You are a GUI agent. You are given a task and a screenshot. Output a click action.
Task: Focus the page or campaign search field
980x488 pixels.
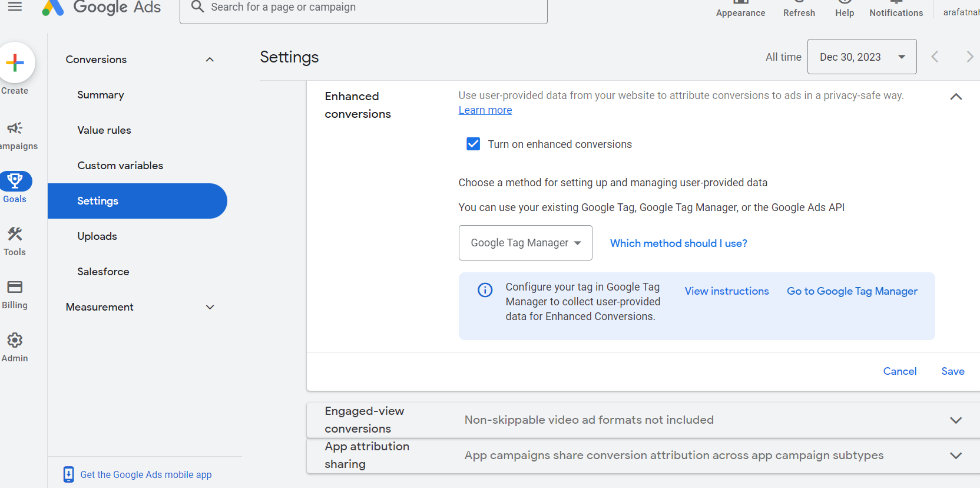click(363, 7)
